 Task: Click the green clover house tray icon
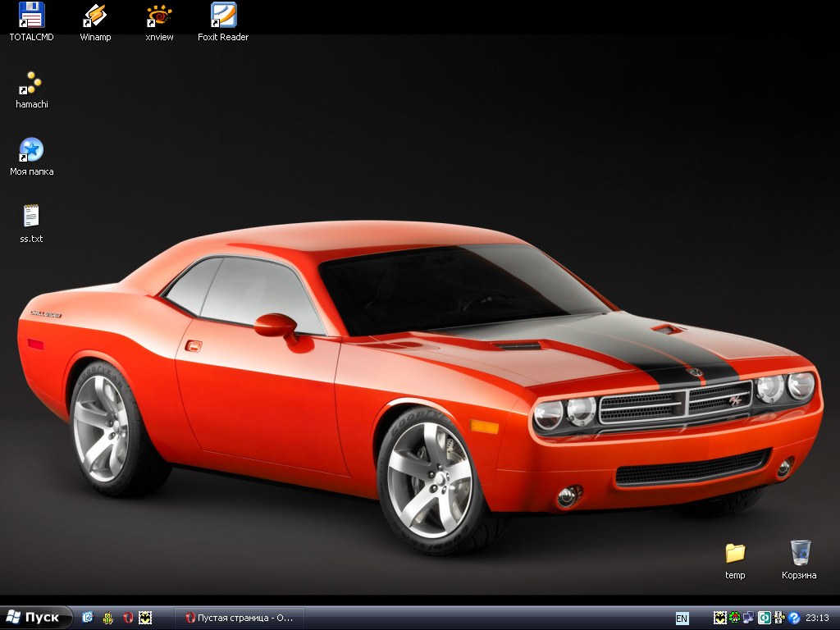[x=734, y=618]
